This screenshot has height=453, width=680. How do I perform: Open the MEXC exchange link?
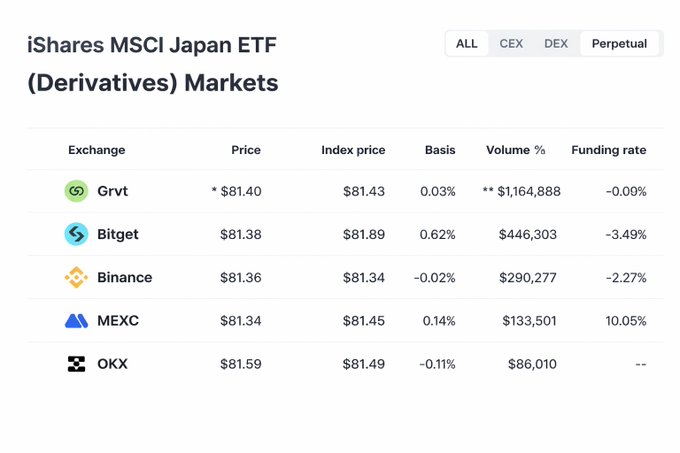(118, 321)
